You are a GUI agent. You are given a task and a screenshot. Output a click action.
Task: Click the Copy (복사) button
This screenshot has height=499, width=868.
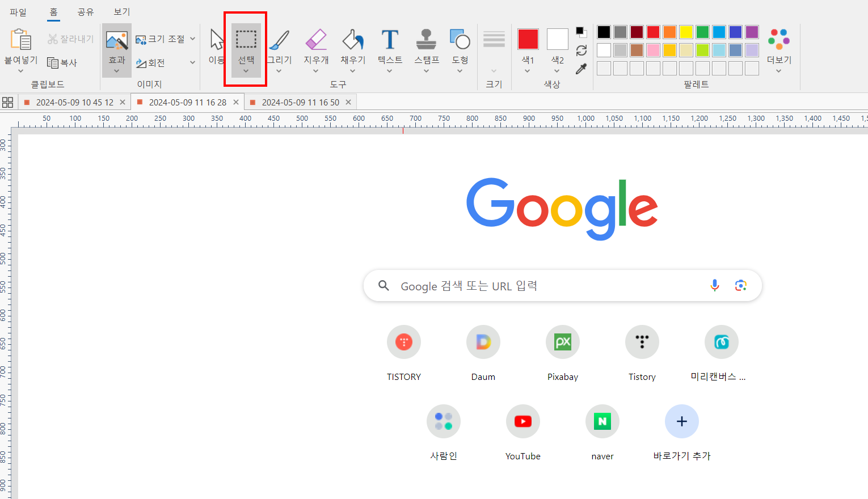[62, 62]
